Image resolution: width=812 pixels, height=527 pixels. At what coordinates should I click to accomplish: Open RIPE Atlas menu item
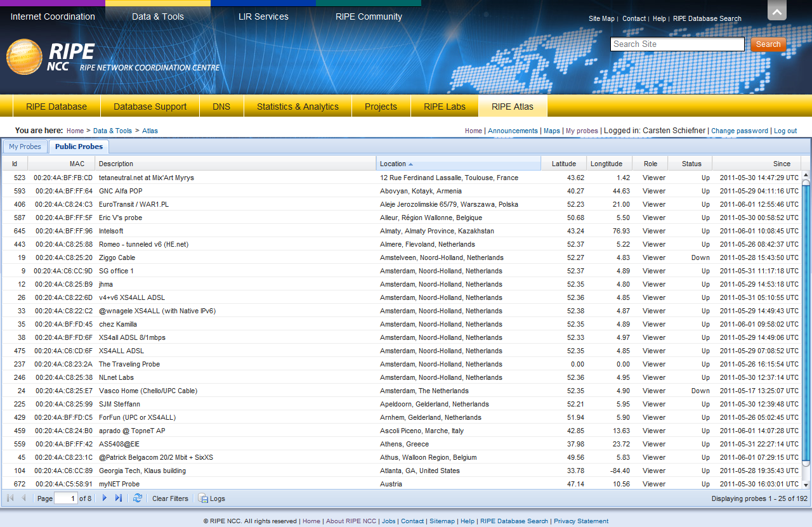pyautogui.click(x=513, y=107)
